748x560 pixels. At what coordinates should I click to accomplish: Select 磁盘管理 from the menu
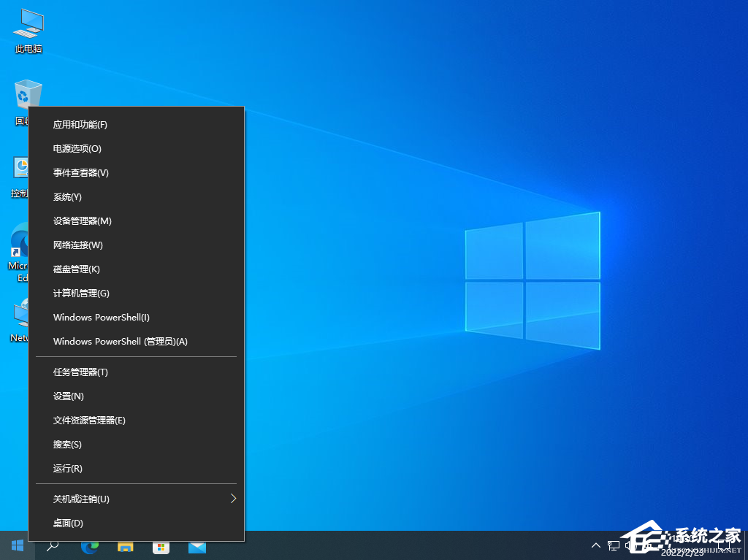point(78,269)
